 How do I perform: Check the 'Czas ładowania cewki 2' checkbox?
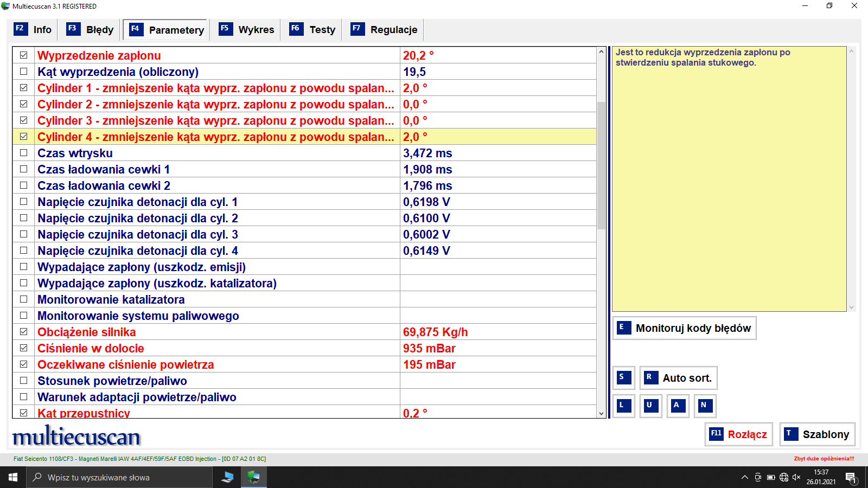[x=23, y=185]
